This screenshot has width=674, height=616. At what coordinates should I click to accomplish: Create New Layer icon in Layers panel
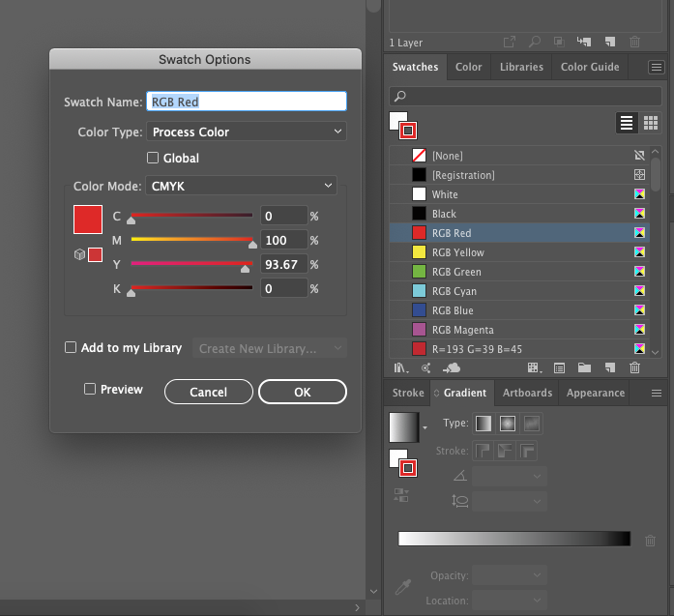click(610, 42)
